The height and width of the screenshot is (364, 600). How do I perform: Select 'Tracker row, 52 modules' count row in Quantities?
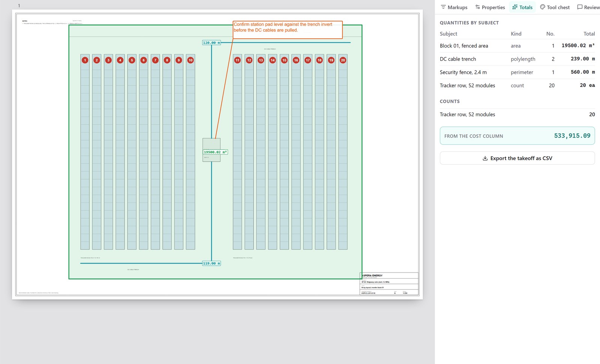coord(517,85)
